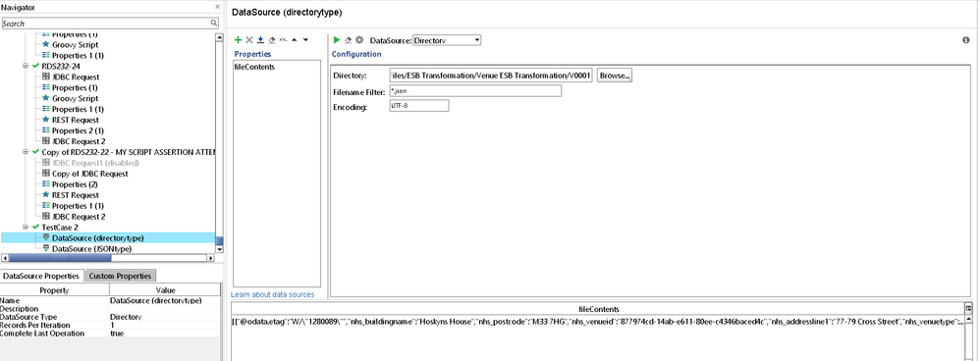Click Navigator vertical scrollbar down arrow
Image resolution: width=980 pixels, height=361 pixels.
coord(219,248)
